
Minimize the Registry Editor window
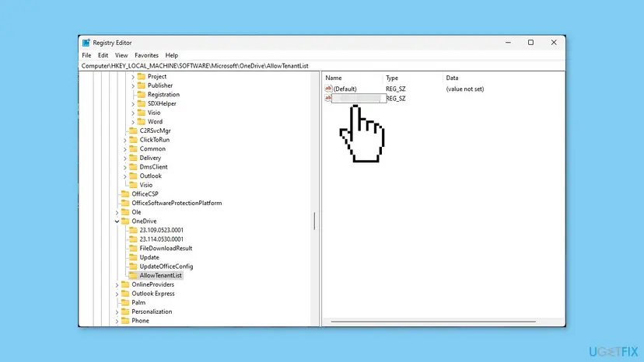pos(508,43)
